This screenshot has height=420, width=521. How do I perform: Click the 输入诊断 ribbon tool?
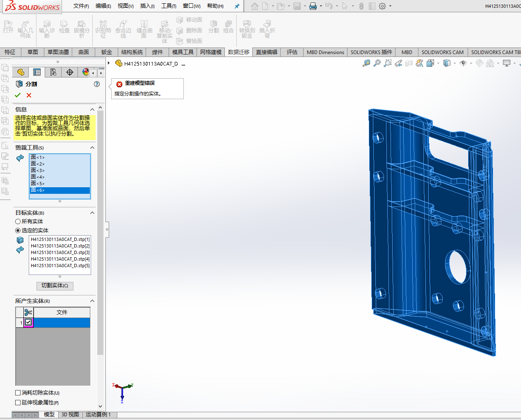tap(47, 29)
